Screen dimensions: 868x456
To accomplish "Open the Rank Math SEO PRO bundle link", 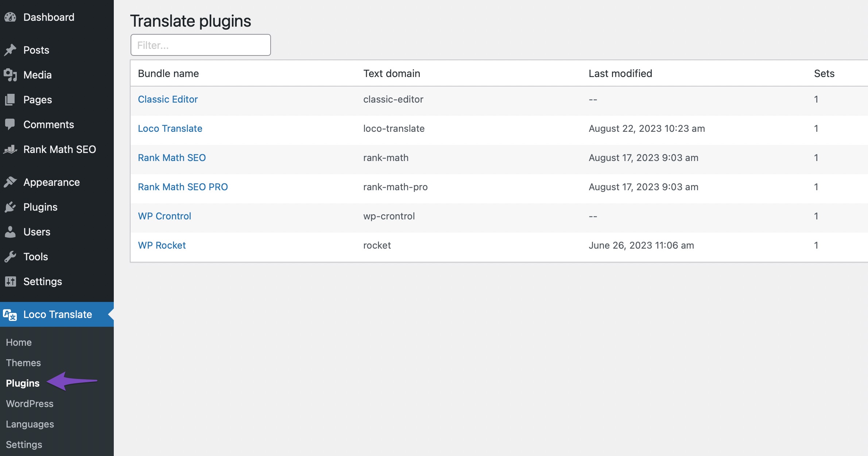I will click(183, 187).
